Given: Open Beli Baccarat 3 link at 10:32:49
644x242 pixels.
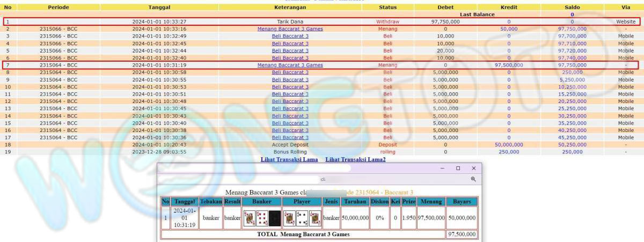Looking at the screenshot, I should (x=290, y=36).
